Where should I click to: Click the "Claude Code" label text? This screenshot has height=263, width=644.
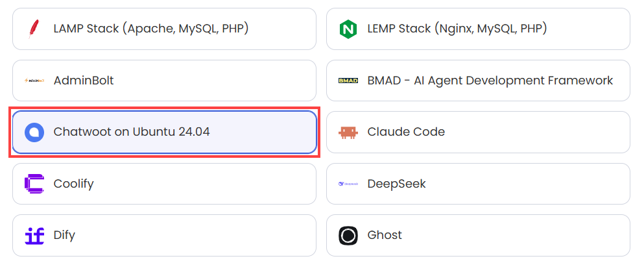pos(406,132)
